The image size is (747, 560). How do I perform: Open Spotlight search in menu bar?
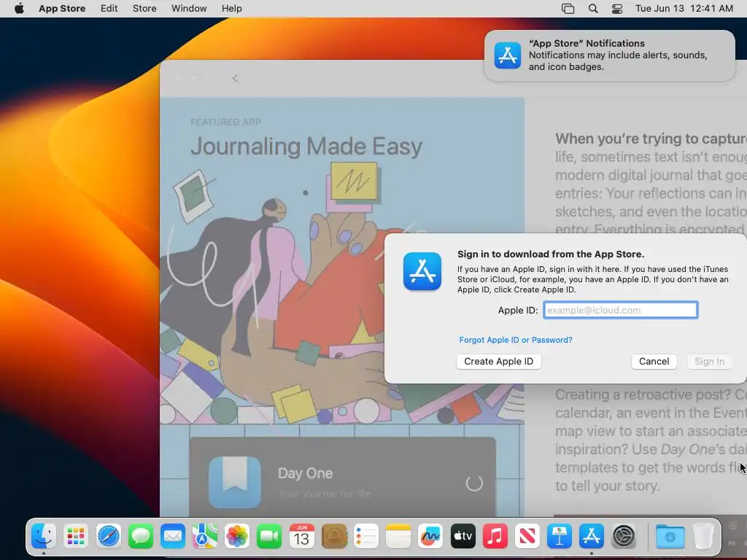(x=593, y=9)
